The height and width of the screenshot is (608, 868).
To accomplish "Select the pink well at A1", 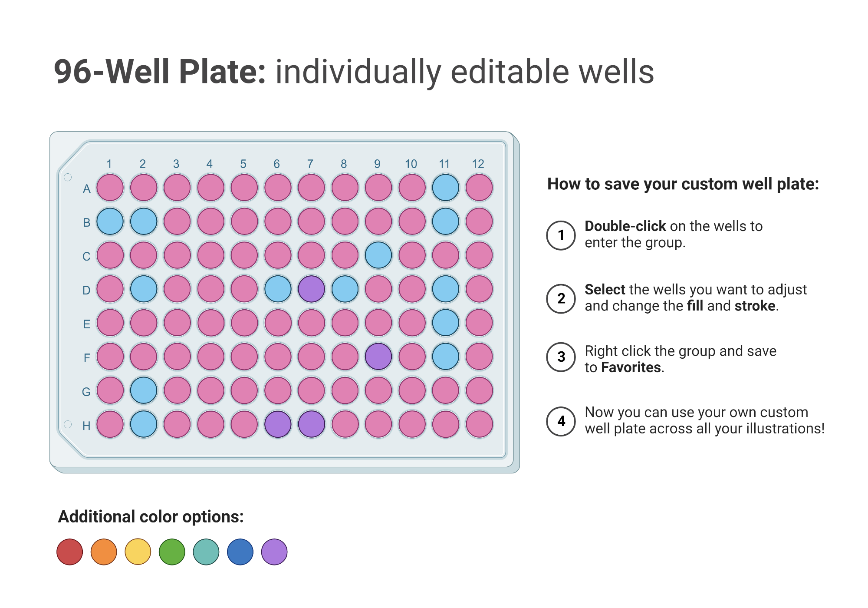I will (x=110, y=188).
